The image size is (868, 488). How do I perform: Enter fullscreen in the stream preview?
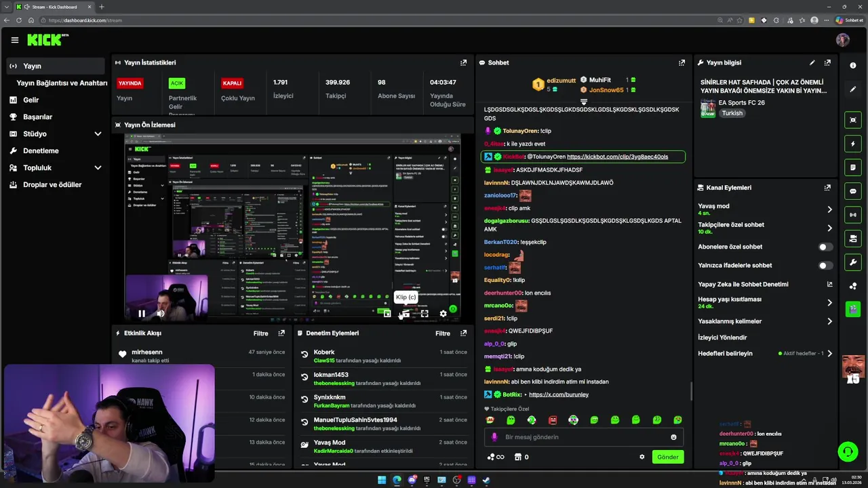click(x=425, y=313)
